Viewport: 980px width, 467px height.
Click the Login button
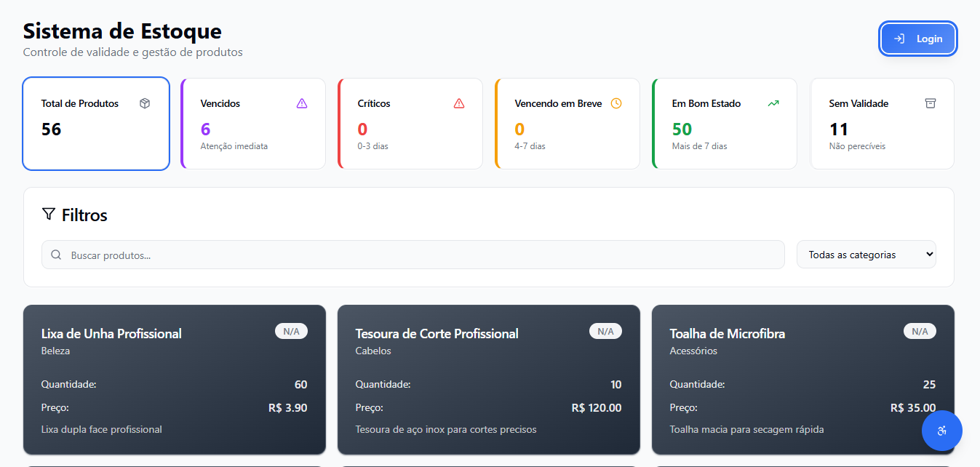point(917,39)
